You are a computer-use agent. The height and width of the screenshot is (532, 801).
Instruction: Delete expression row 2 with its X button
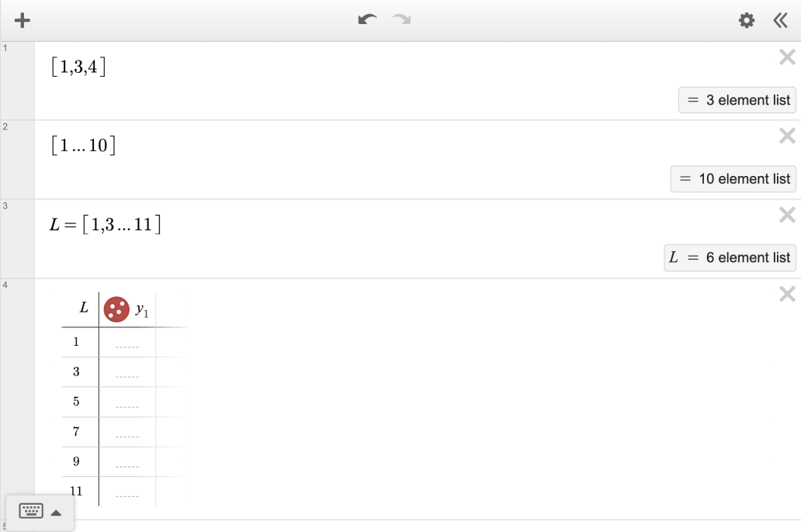click(x=787, y=136)
